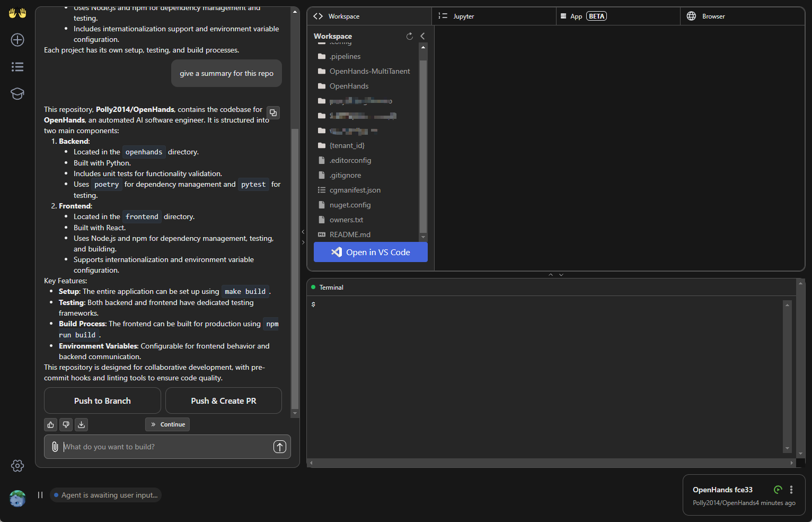Click the BETA badge on App tab
This screenshot has width=812, height=522.
[597, 16]
